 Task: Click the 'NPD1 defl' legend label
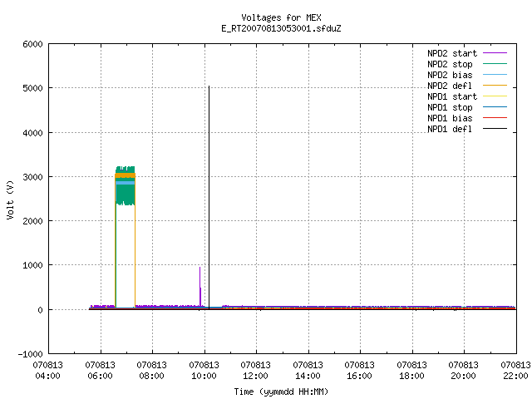tap(450, 130)
